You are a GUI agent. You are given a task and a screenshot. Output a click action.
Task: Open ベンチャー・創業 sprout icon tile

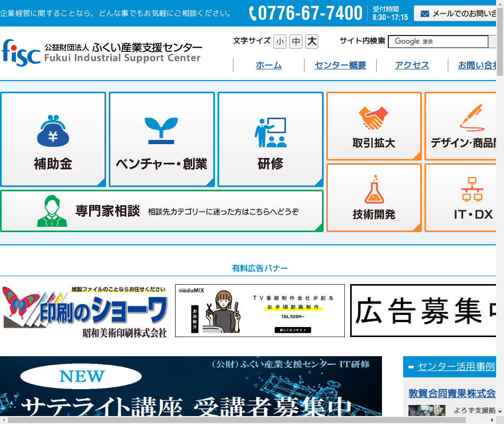point(161,130)
